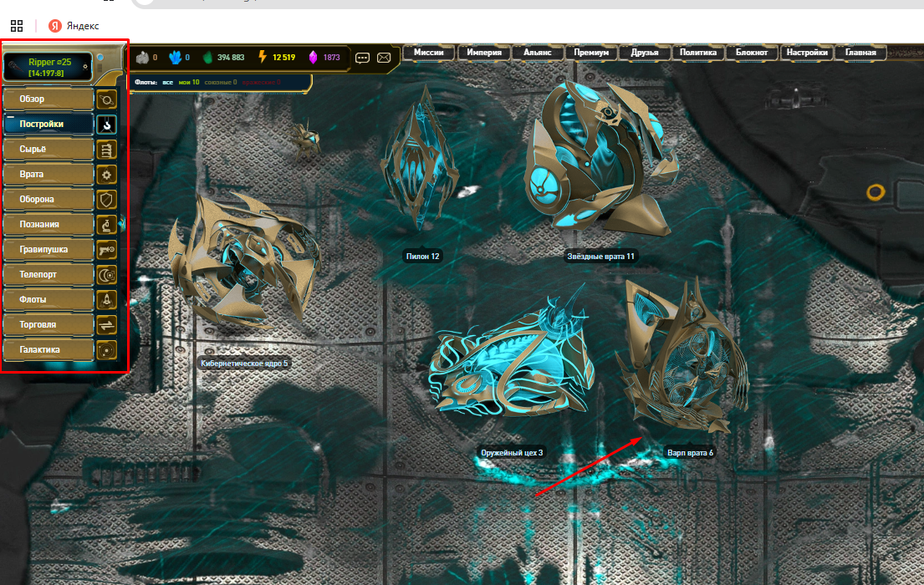
Task: Click the microscope icon beside Познания
Action: (106, 225)
